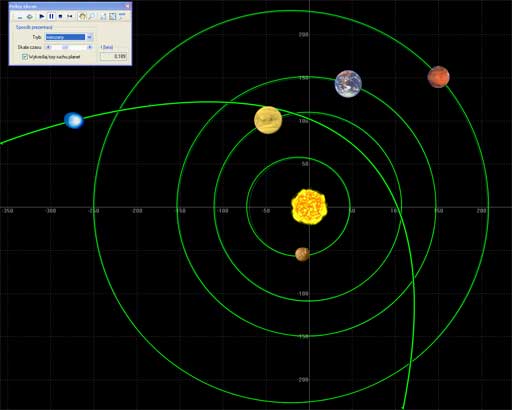512x410 pixels.
Task: Open the Typ dropdown list
Action: coord(89,37)
